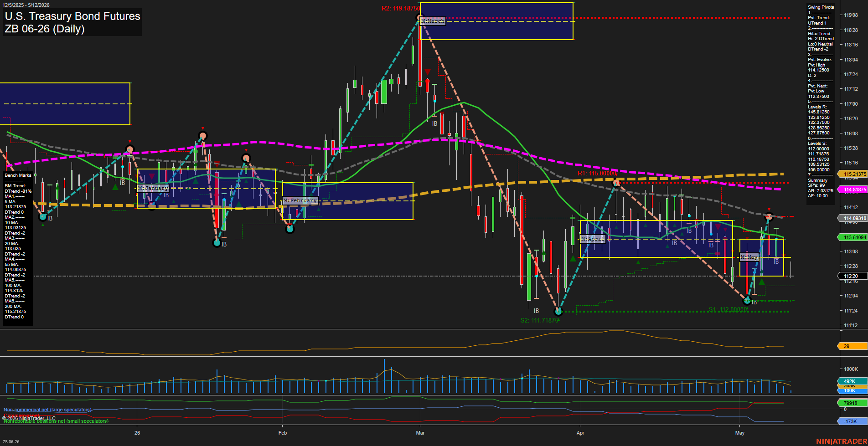Click the U.S. Treasury Bond Futures chart title
Viewport: 868px width, 446px height.
[72, 16]
